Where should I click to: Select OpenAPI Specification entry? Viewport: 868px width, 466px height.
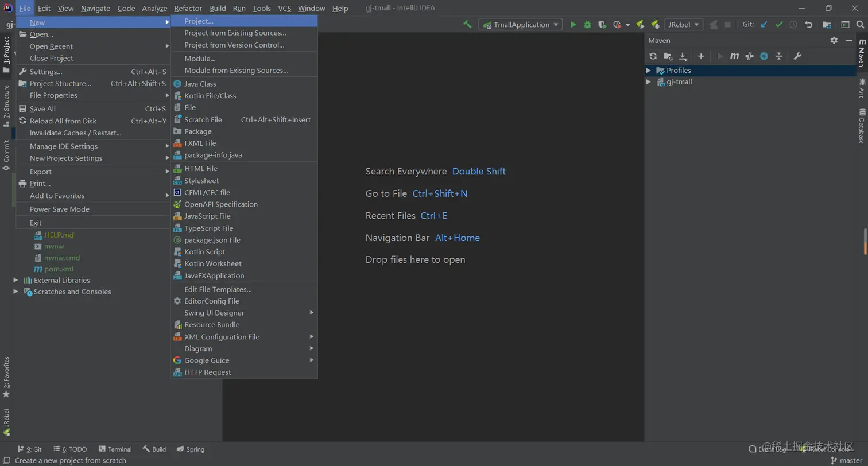pyautogui.click(x=245, y=204)
